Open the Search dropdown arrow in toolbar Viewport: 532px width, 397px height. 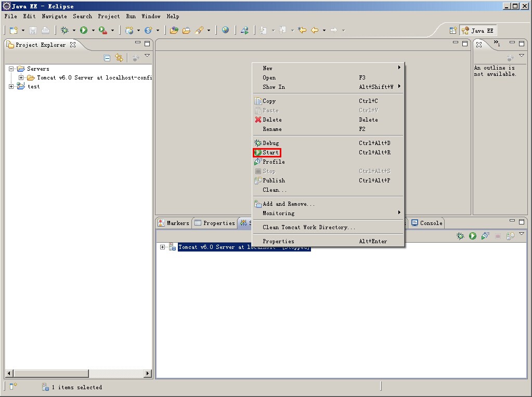coord(209,31)
